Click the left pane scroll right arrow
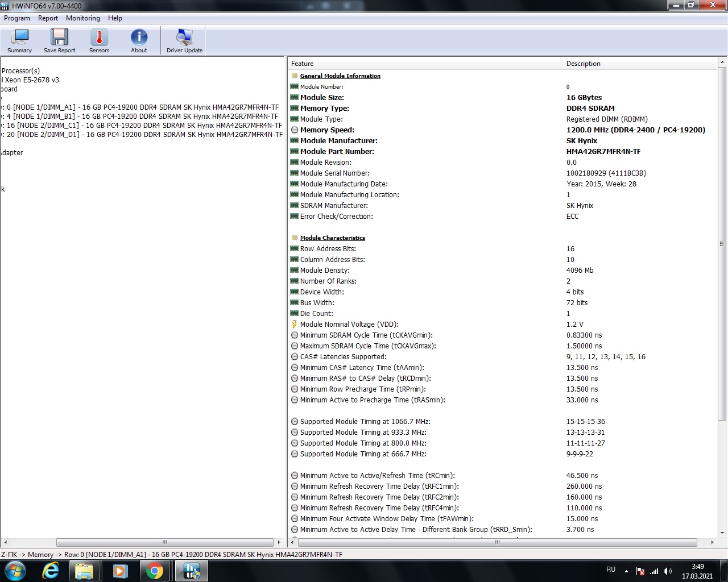 pyautogui.click(x=279, y=542)
